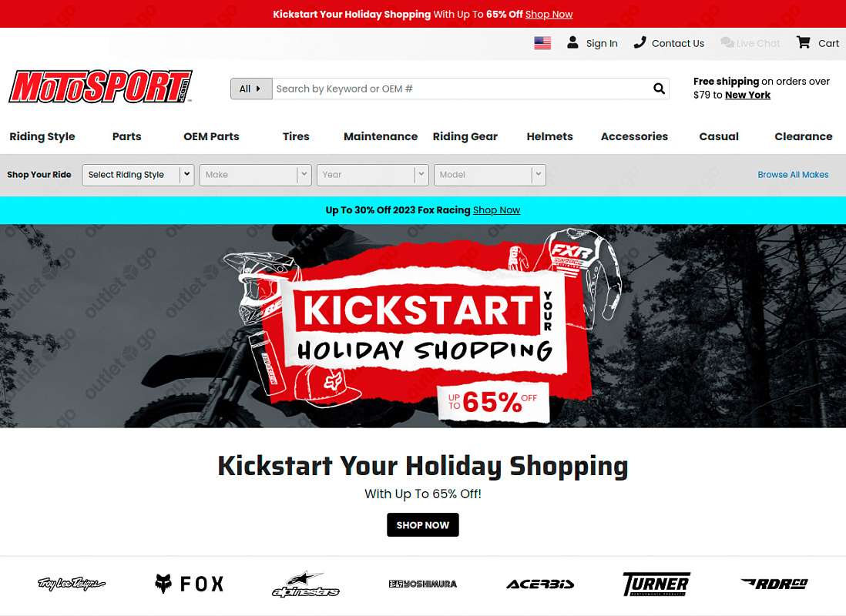846x616 pixels.
Task: Expand the Make dropdown
Action: click(255, 175)
